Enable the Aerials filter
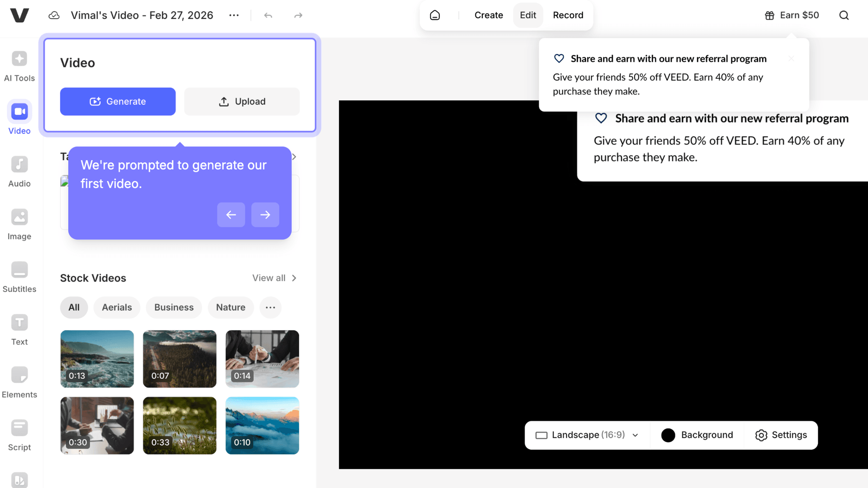868x488 pixels. (x=117, y=308)
